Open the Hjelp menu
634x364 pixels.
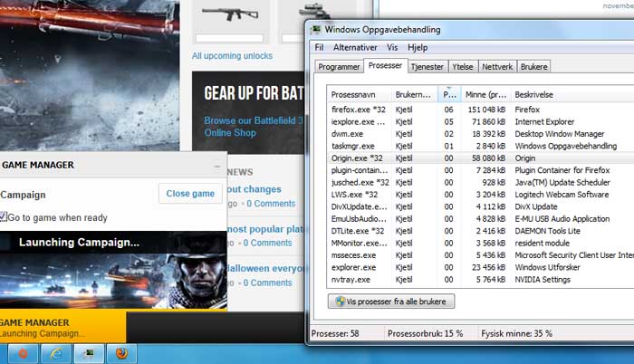tap(418, 47)
